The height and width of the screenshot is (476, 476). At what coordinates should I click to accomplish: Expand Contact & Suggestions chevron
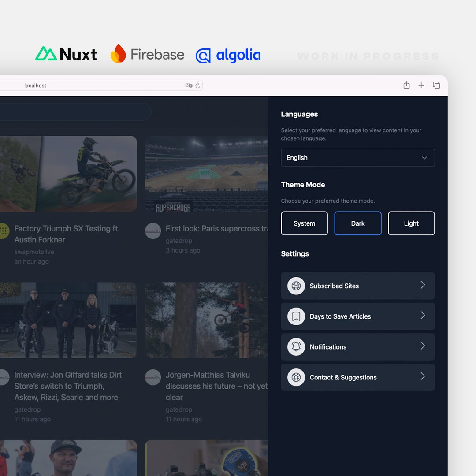point(423,376)
